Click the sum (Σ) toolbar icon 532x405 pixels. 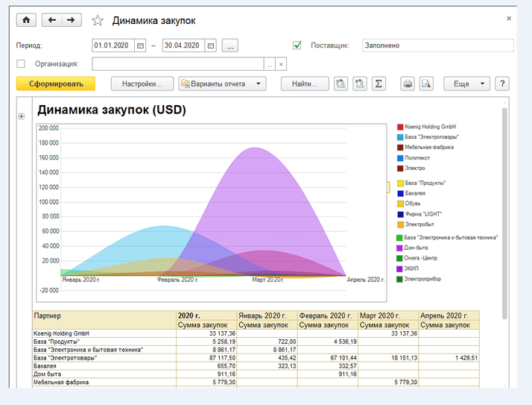coord(379,84)
